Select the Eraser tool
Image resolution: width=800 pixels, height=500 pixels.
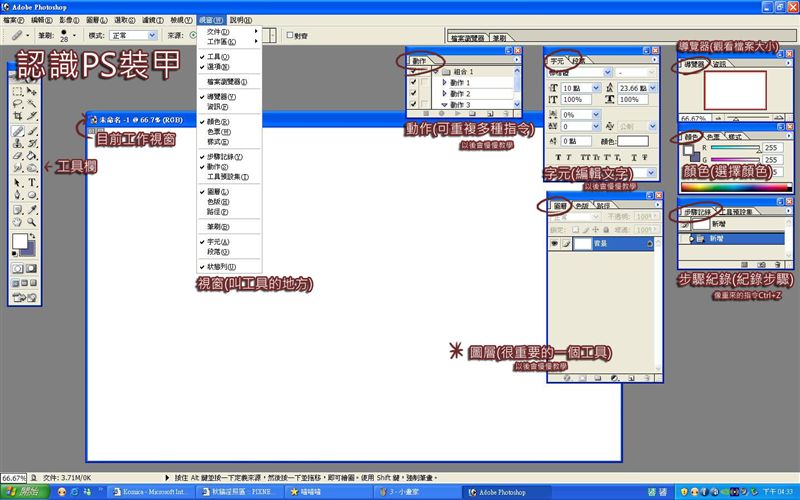coord(18,156)
